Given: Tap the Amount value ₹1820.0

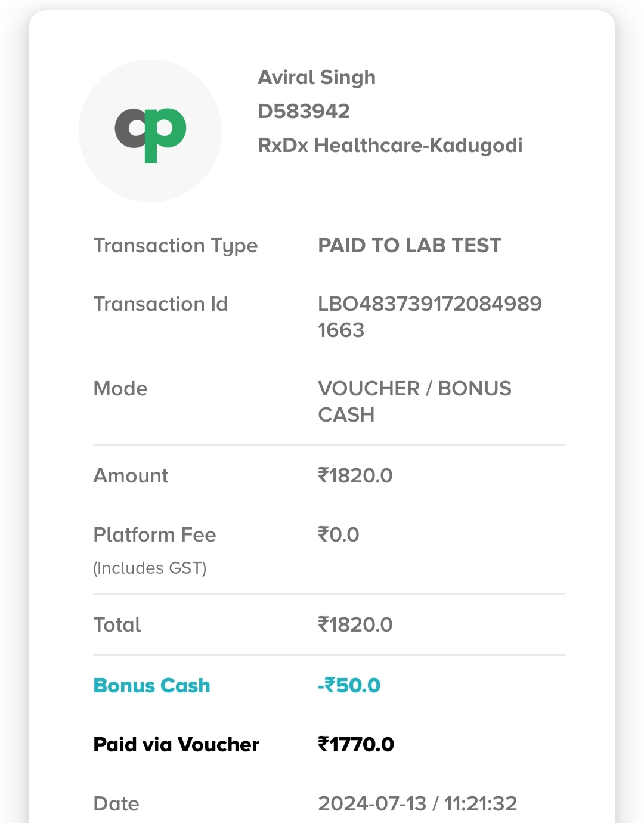Looking at the screenshot, I should pyautogui.click(x=355, y=475).
